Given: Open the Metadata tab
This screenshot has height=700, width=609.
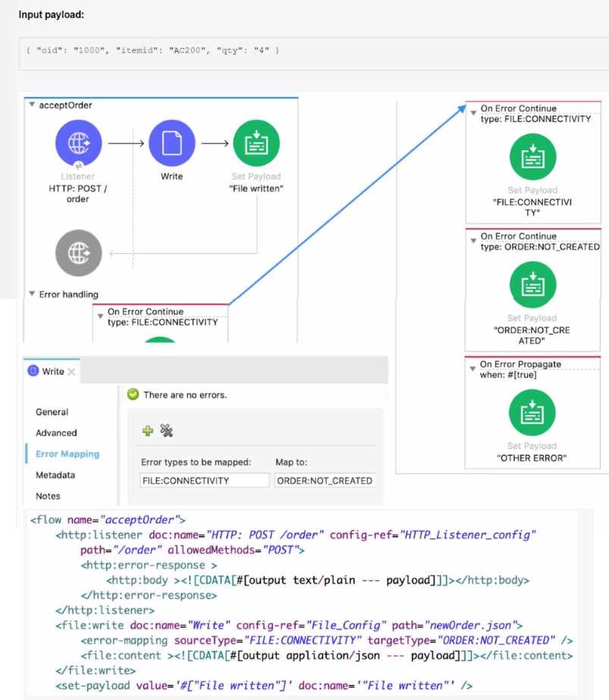Looking at the screenshot, I should [55, 475].
